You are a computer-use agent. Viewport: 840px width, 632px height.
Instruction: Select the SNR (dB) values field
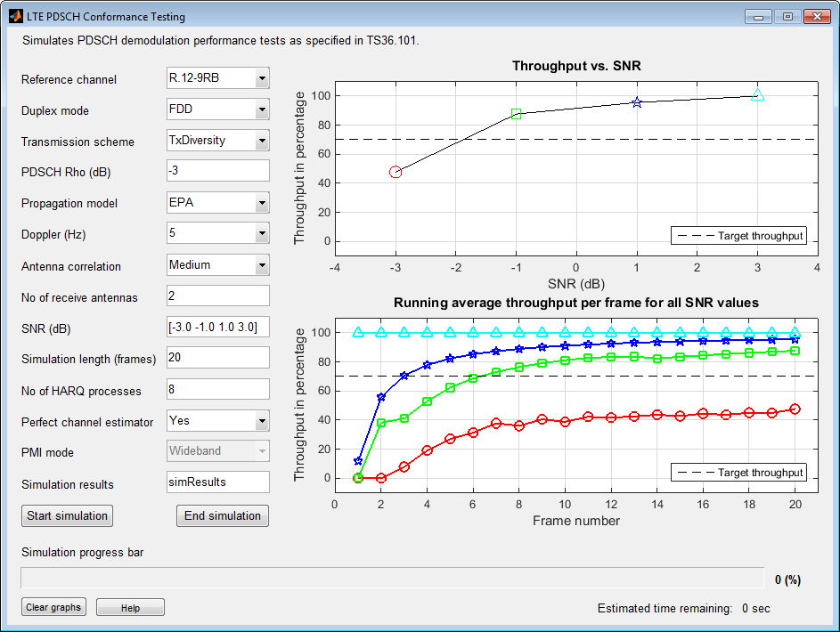point(218,327)
